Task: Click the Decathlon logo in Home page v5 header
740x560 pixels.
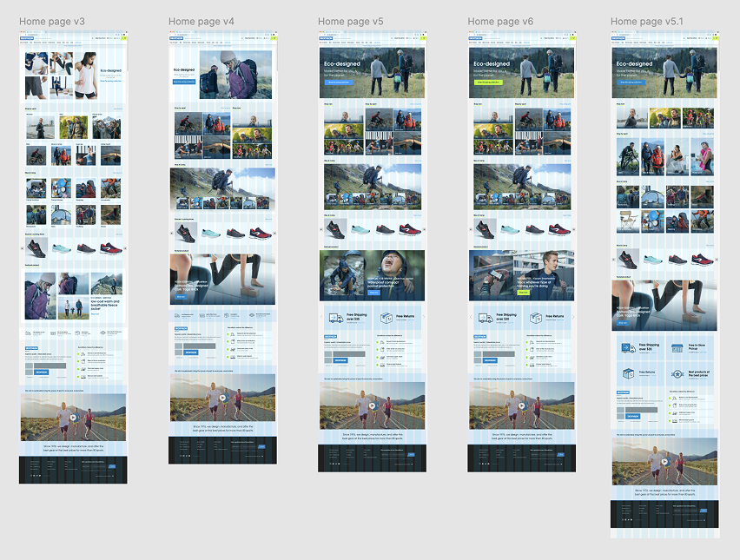Action: (325, 39)
